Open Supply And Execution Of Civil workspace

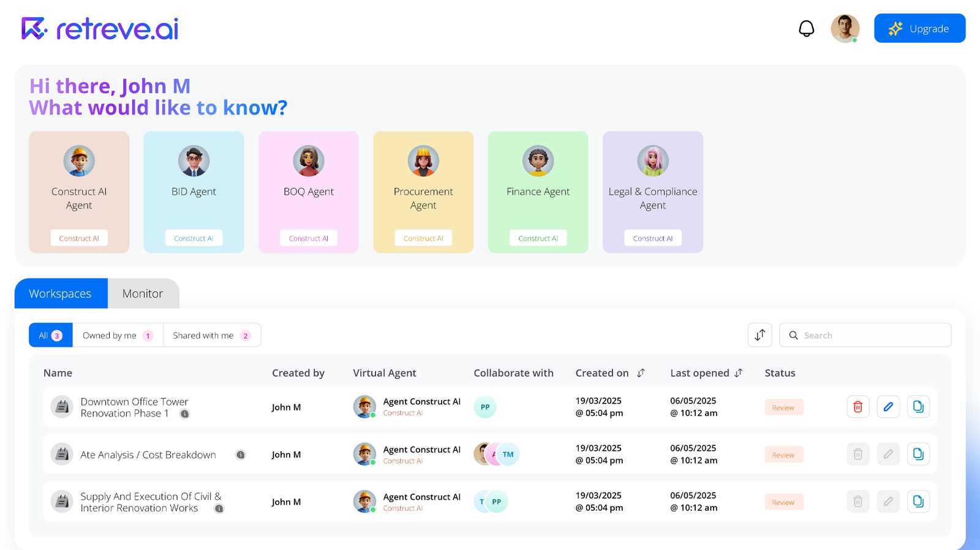(151, 502)
